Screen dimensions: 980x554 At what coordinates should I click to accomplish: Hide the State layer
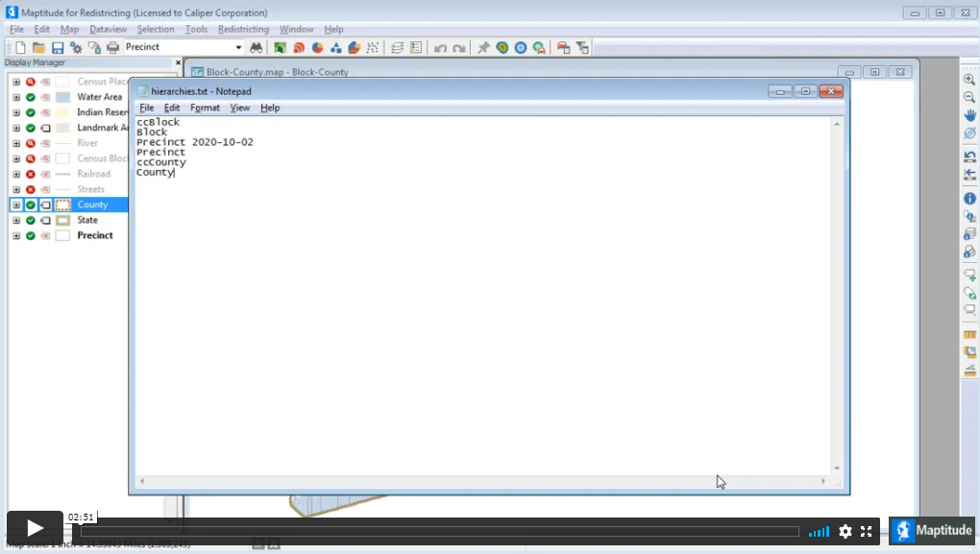[x=31, y=220]
